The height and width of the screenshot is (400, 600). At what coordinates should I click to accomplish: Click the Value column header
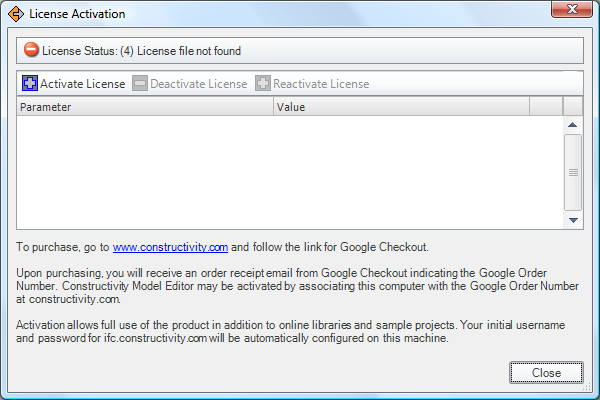click(x=401, y=107)
